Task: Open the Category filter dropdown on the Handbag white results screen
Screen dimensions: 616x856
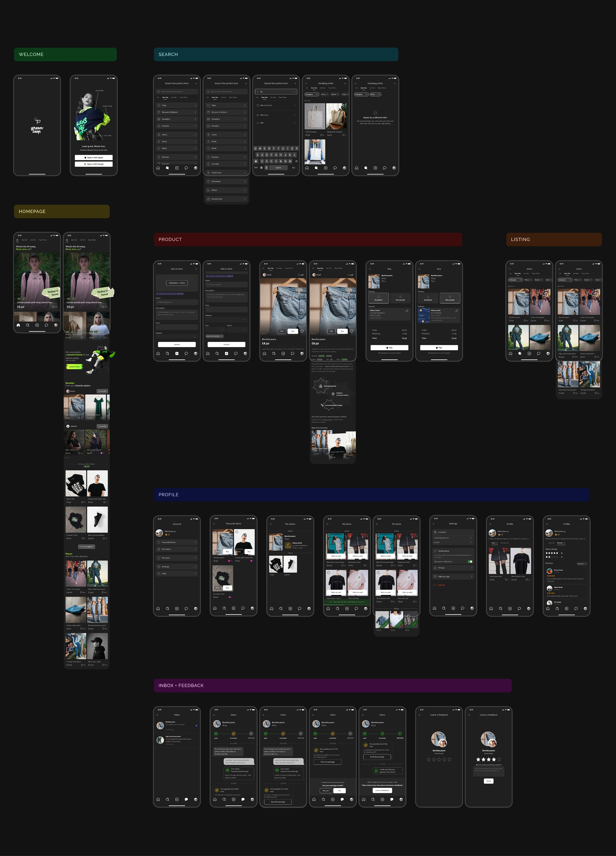Action: [x=312, y=94]
